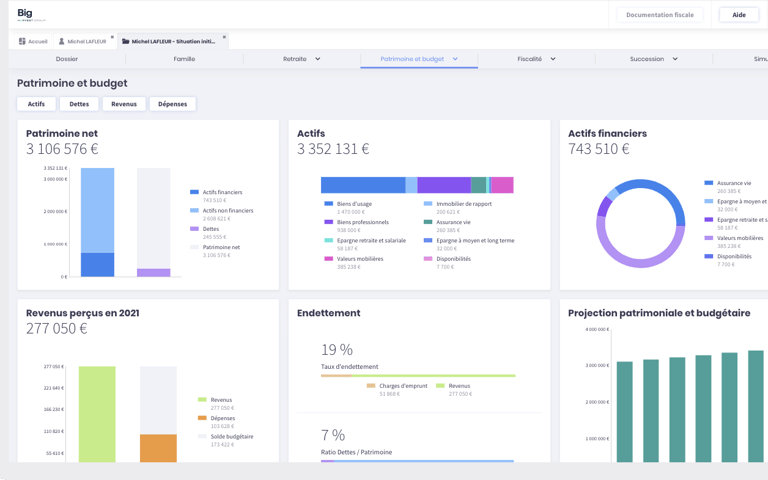Screen dimensions: 768x480
Task: Click the purple Biens professionnels bar segment
Action: 444,185
